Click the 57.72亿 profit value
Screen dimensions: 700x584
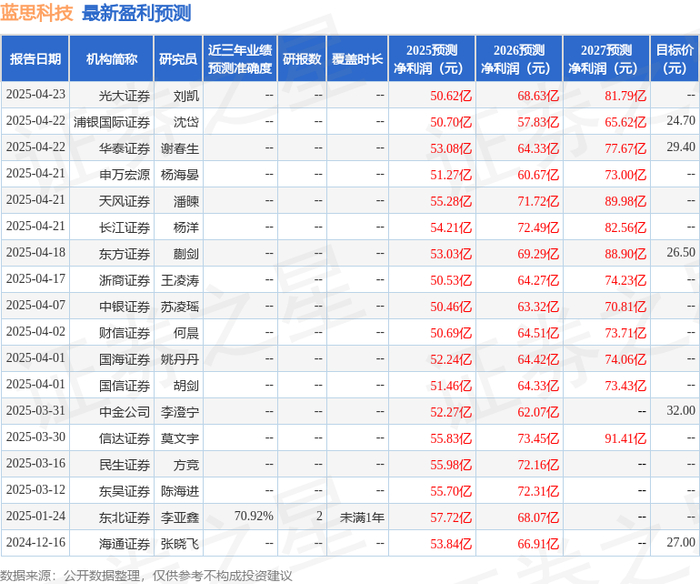click(450, 517)
